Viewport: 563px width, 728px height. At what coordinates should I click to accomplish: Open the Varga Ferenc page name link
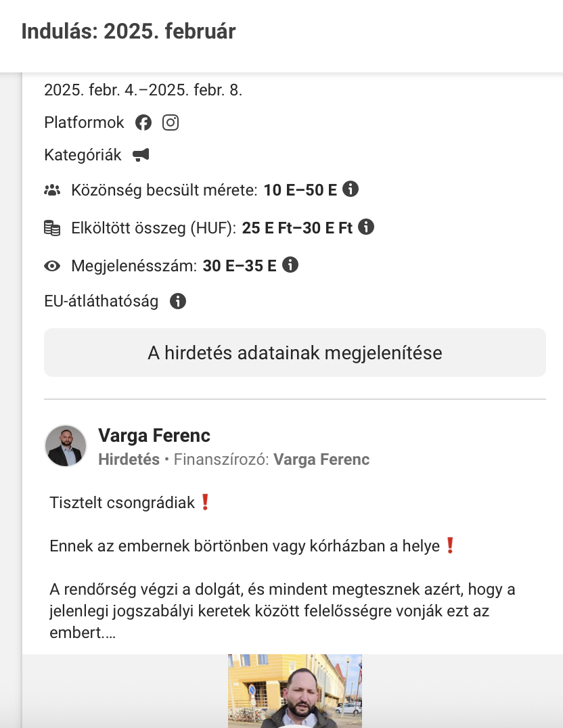pyautogui.click(x=154, y=436)
